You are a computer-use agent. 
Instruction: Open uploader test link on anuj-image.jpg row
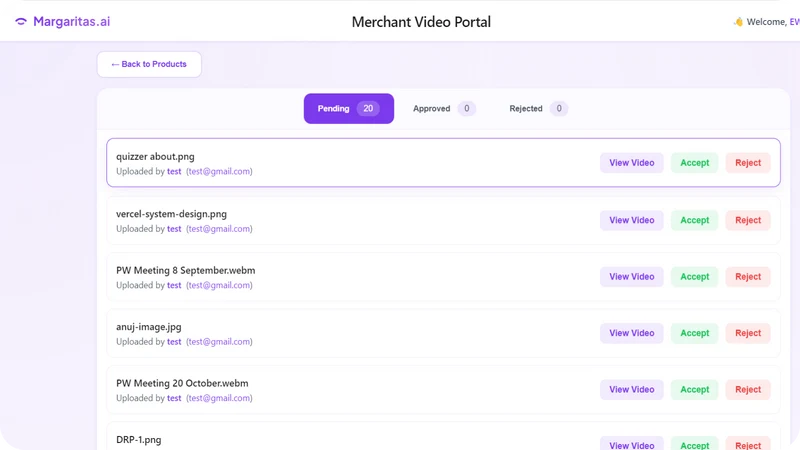(174, 342)
